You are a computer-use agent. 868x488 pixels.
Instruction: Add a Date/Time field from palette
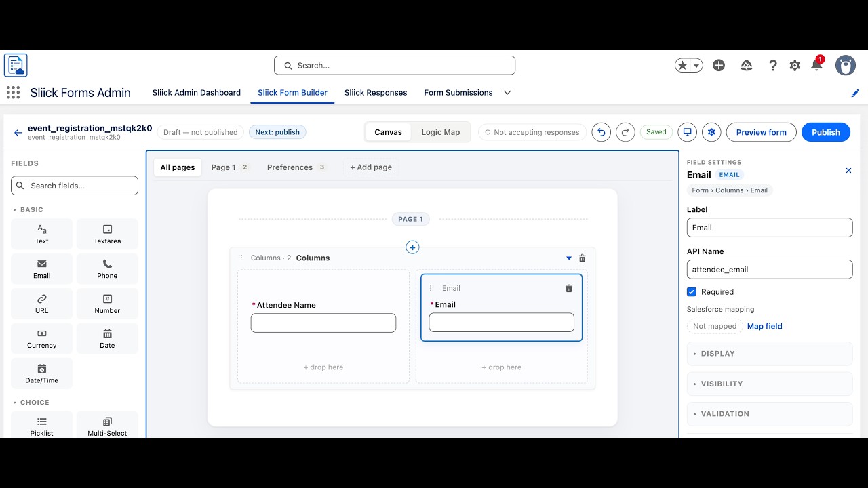(42, 373)
